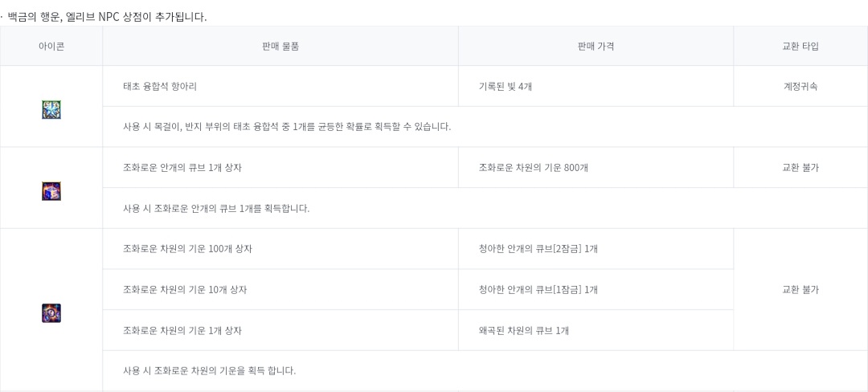This screenshot has height=392, width=868.
Task: Click the 기록된 빛 4개 price cell
Action: [506, 87]
